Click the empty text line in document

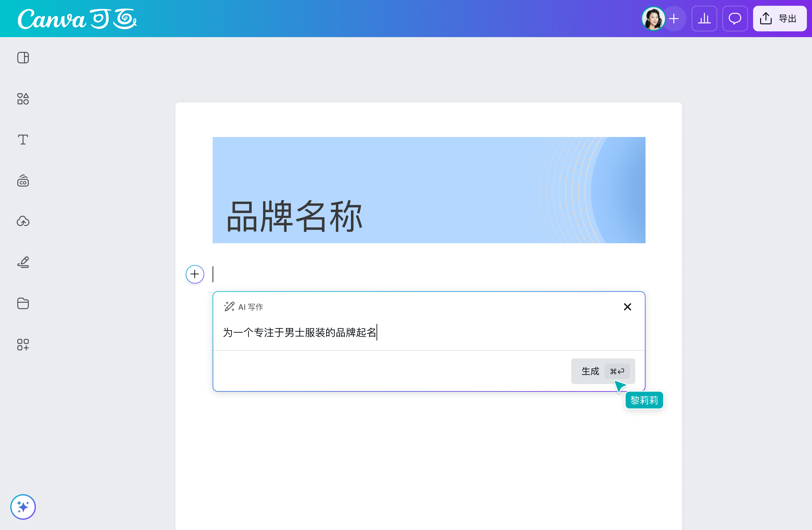[429, 274]
